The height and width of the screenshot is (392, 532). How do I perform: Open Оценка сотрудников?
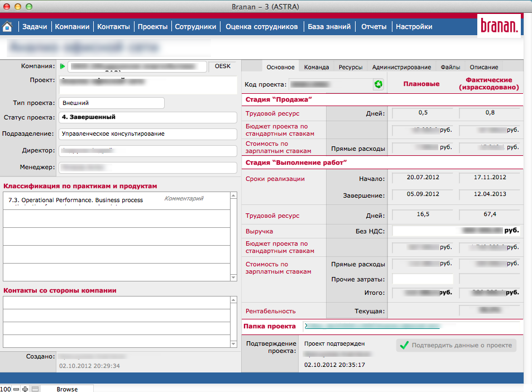[x=262, y=26]
